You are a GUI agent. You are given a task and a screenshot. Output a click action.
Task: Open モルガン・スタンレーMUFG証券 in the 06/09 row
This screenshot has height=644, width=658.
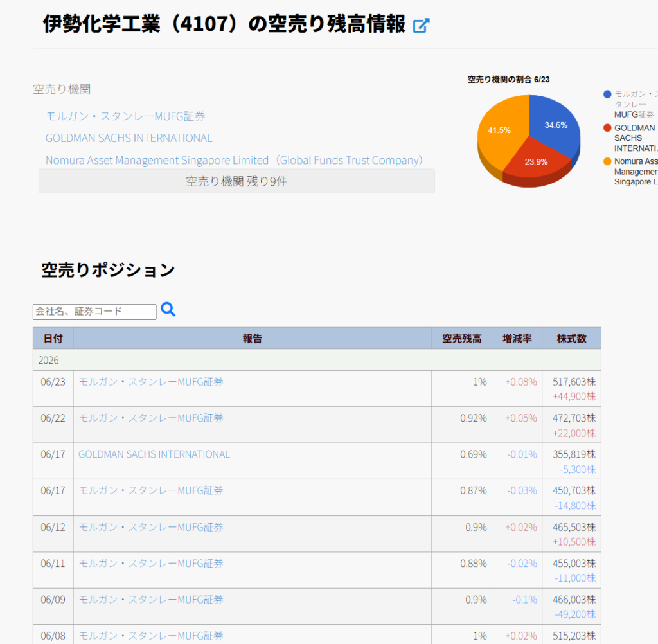pyautogui.click(x=151, y=600)
